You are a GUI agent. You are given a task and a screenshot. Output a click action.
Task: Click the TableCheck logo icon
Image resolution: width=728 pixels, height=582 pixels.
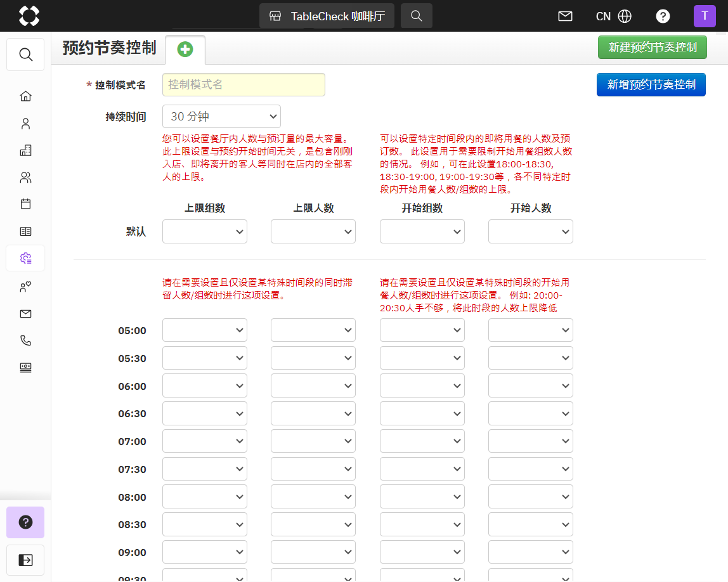click(x=29, y=16)
